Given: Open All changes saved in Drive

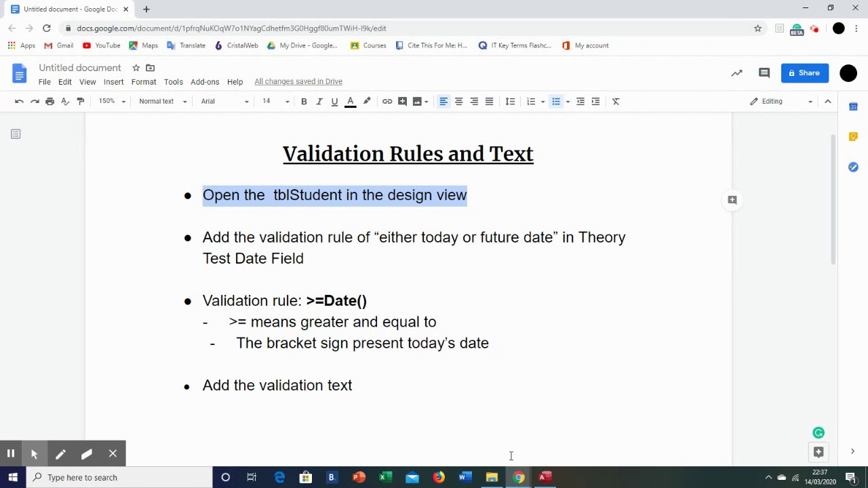Looking at the screenshot, I should [x=298, y=82].
